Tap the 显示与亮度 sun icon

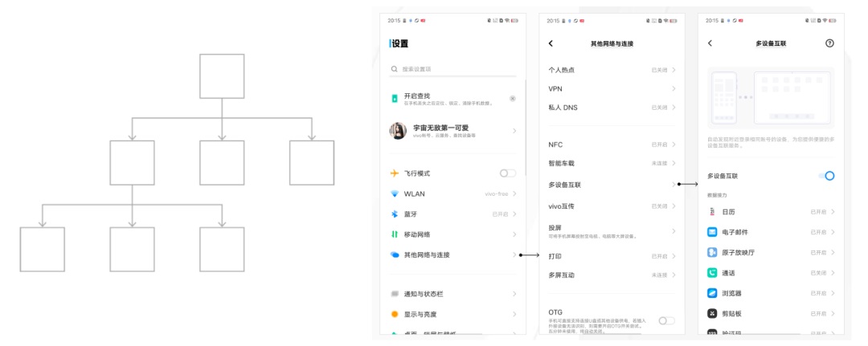coord(394,314)
